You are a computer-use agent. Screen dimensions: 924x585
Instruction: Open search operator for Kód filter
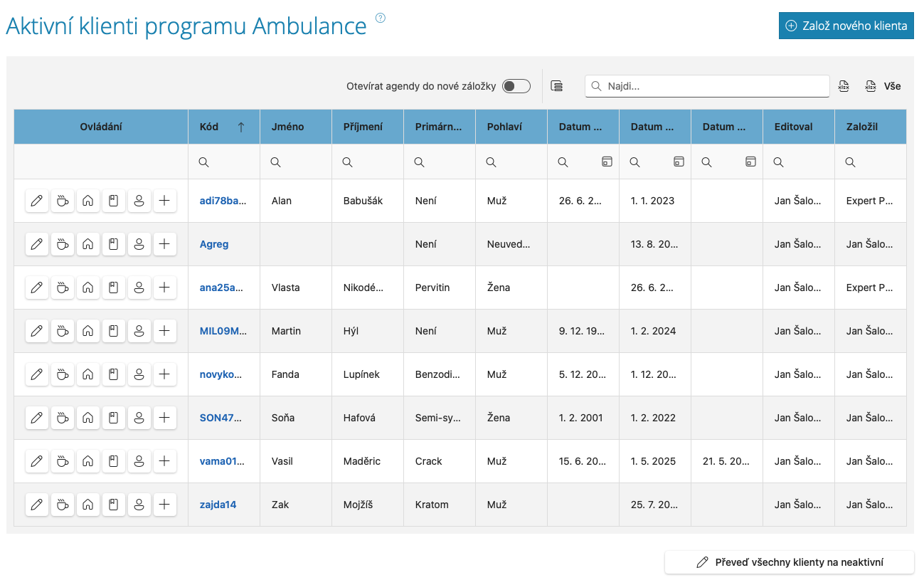(203, 162)
